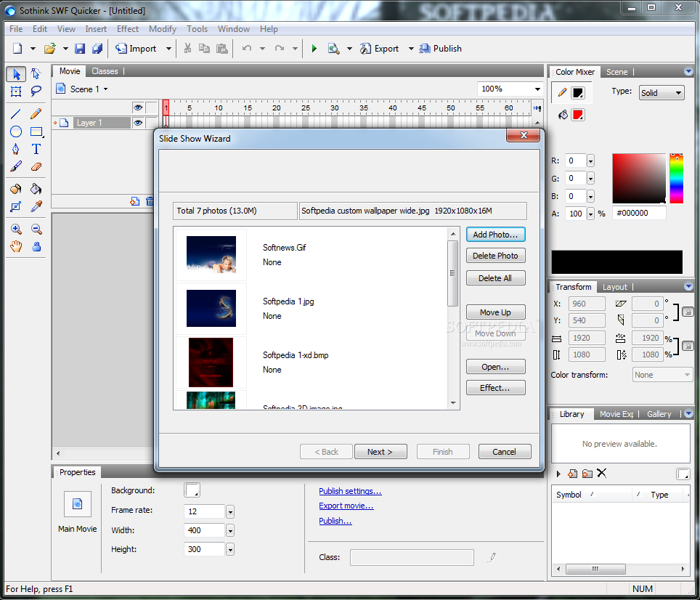The image size is (700, 600).
Task: Select the Paint Bucket tool
Action: pyautogui.click(x=36, y=189)
